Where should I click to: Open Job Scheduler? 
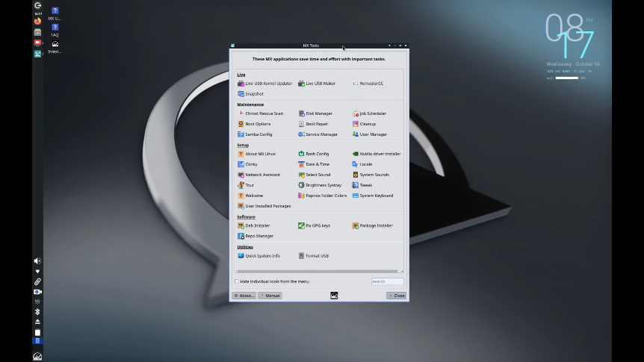coord(369,113)
